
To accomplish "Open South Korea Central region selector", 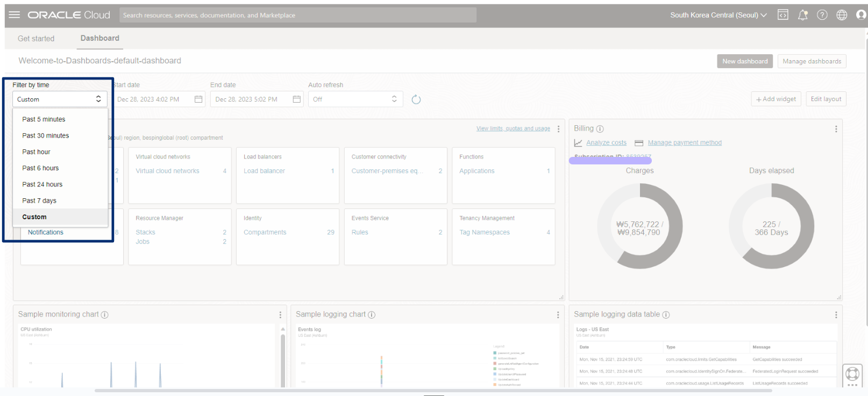I will pos(718,15).
